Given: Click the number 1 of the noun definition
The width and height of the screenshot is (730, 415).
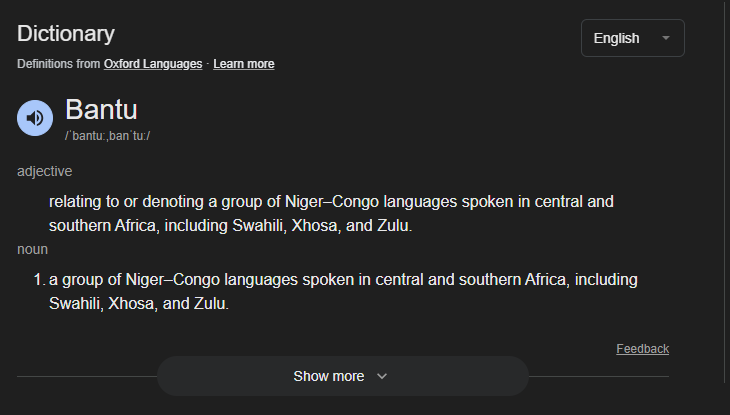Looking at the screenshot, I should (x=39, y=279).
